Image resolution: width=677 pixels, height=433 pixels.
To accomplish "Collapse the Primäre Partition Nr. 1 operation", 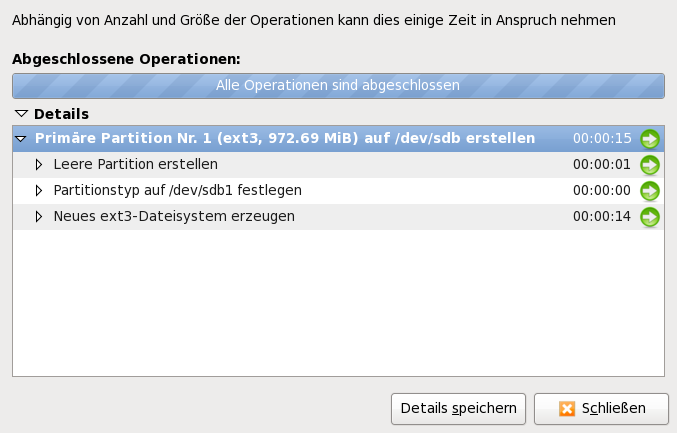I will pos(21,138).
